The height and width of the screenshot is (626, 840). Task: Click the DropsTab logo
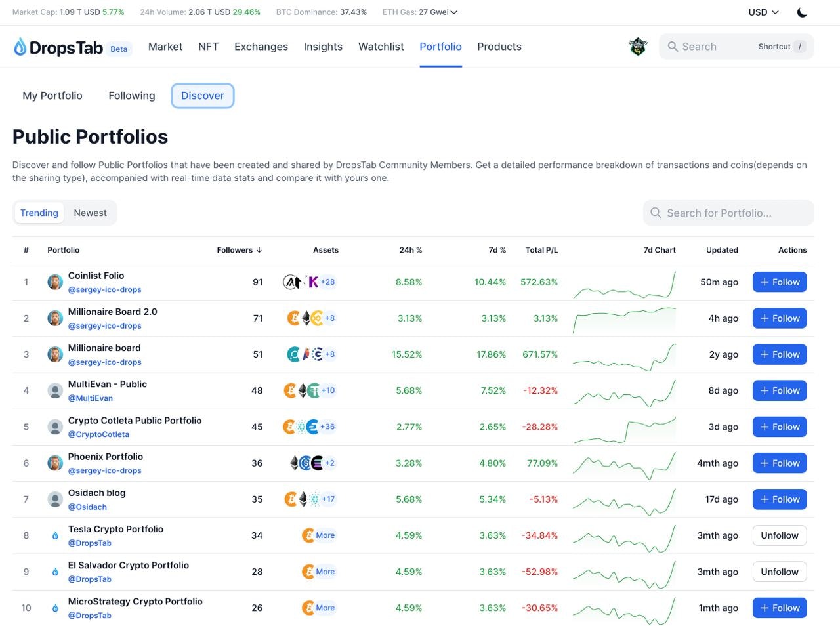[x=58, y=47]
